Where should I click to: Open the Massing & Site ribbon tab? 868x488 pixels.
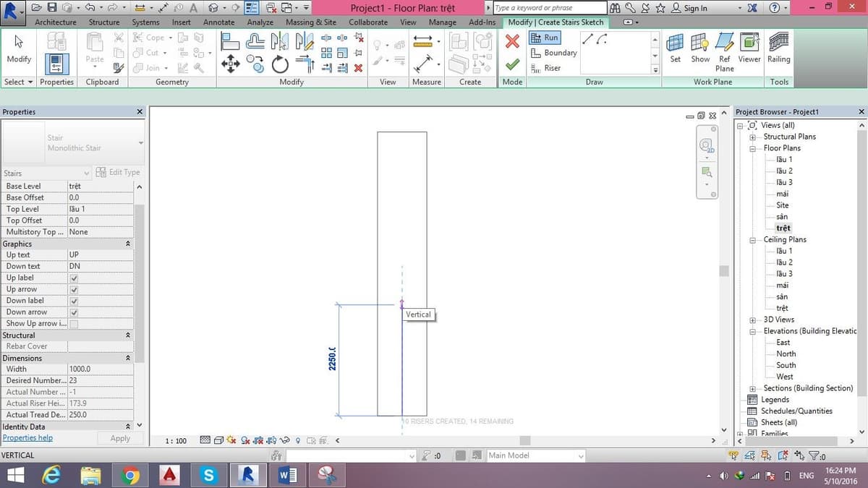(311, 22)
